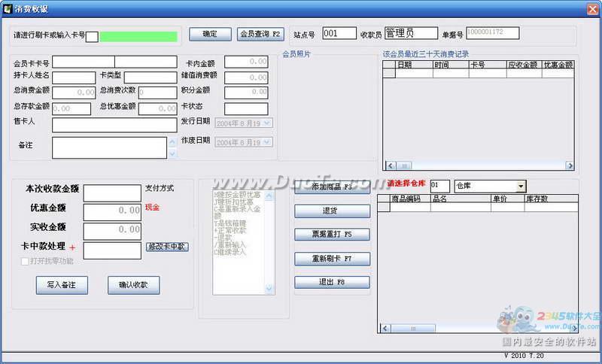Click the 总存款金额 field
The width and height of the screenshot is (602, 364).
pyautogui.click(x=71, y=108)
